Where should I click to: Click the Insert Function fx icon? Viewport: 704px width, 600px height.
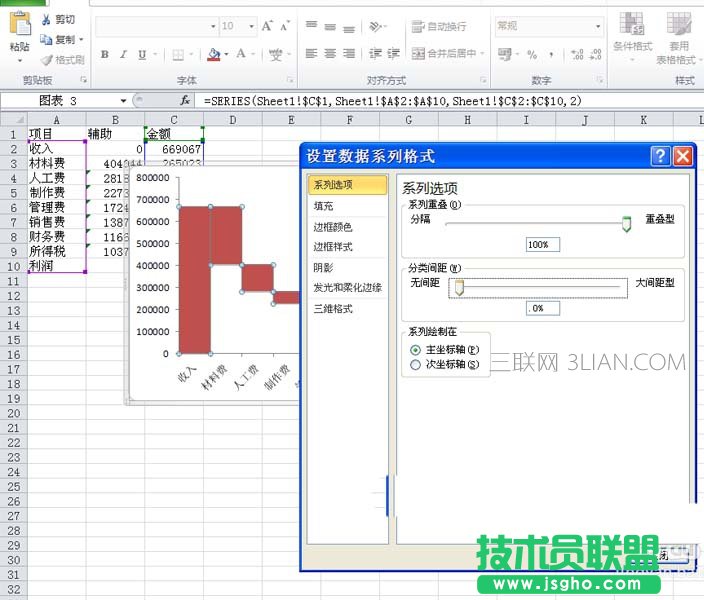click(185, 101)
